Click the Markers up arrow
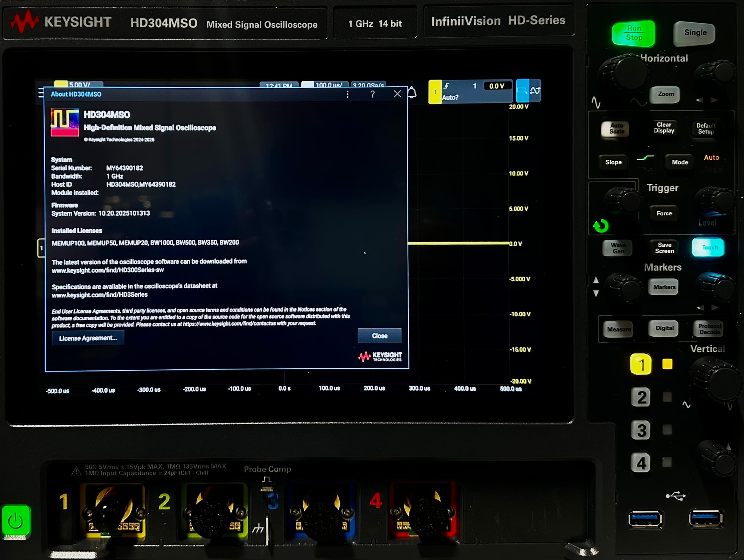 596,280
